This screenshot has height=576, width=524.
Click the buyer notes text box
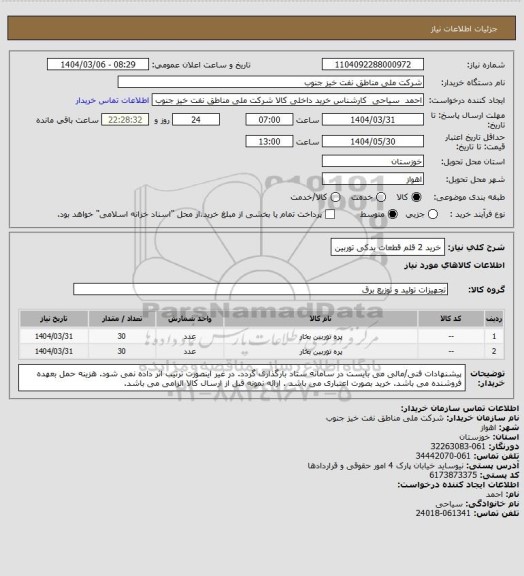pos(242,378)
